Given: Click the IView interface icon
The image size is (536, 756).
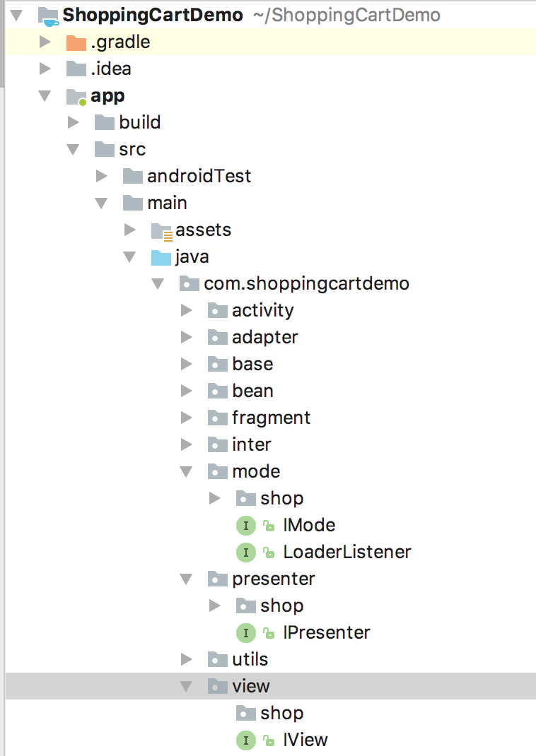Looking at the screenshot, I should 245,740.
